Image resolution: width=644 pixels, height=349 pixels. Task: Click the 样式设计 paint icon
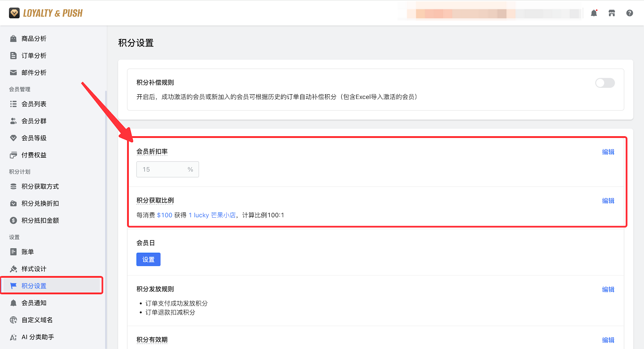tap(13, 269)
